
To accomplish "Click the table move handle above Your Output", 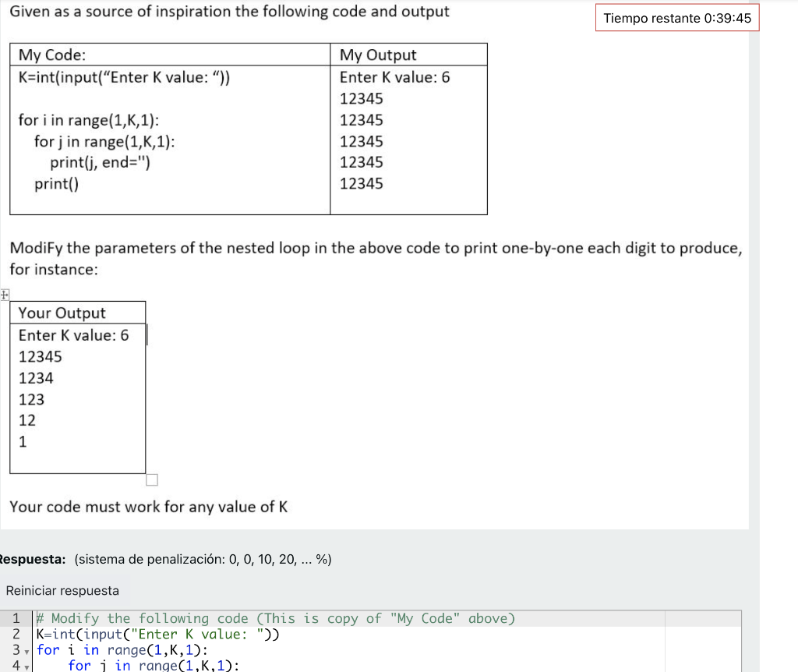I will pyautogui.click(x=3, y=295).
